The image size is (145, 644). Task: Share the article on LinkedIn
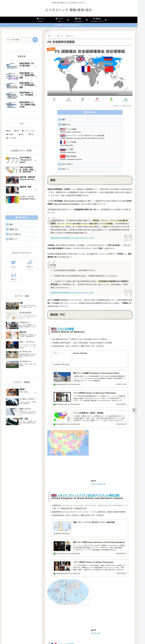(125, 99)
